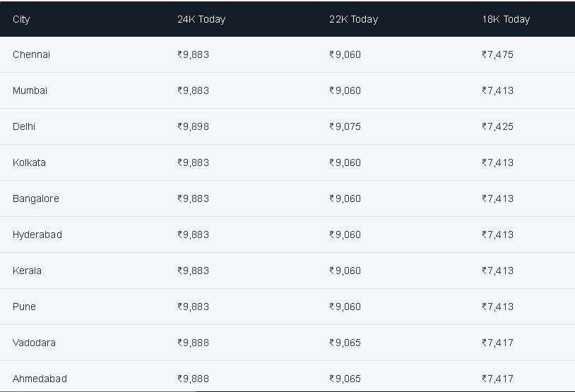Click the Ahmedabad city name
The image size is (575, 392).
40,379
